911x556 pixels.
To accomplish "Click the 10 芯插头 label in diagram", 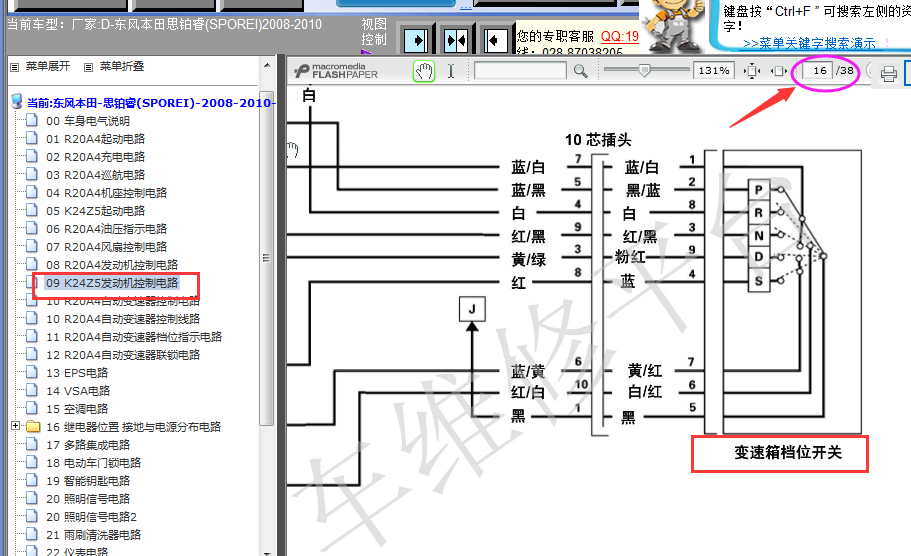I will tap(598, 140).
